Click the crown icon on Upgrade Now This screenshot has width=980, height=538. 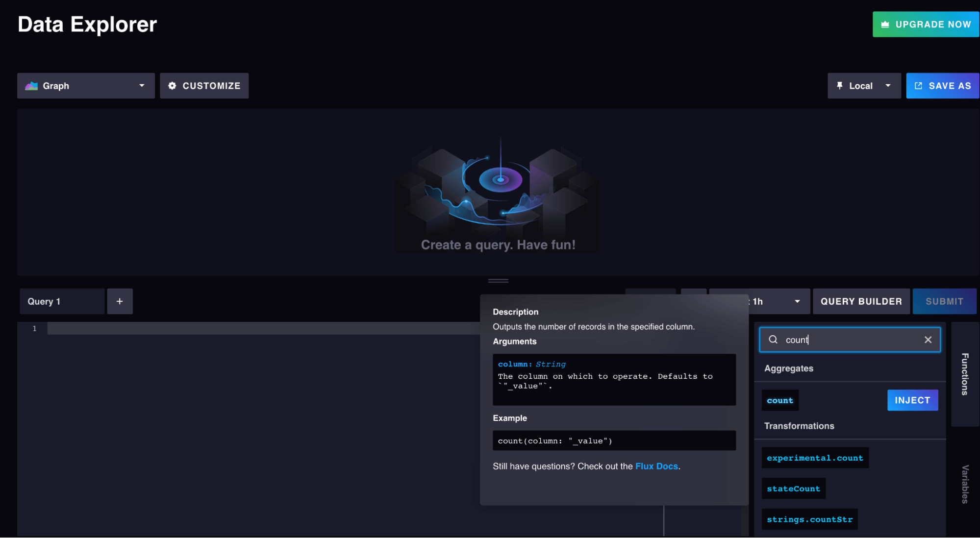(885, 24)
